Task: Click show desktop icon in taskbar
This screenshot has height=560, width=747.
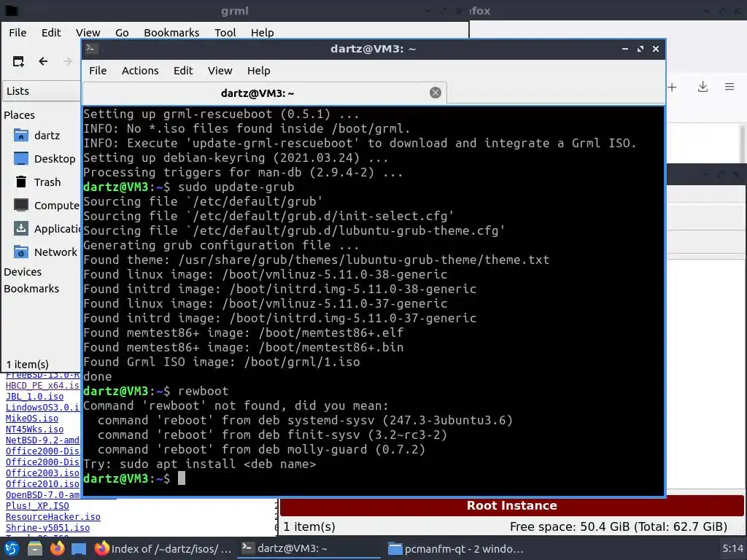Action: click(x=79, y=549)
